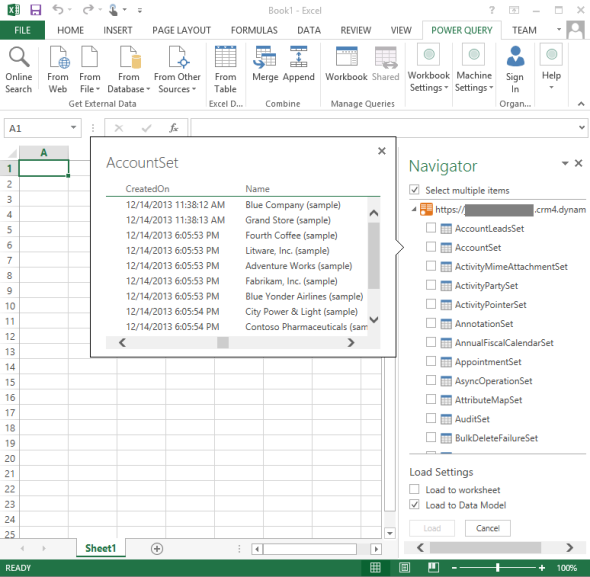Close the Navigator pane
This screenshot has width=590, height=577.
[579, 163]
